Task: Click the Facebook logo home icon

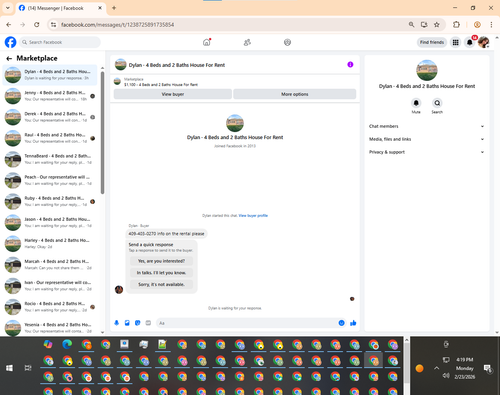Action: 10,42
